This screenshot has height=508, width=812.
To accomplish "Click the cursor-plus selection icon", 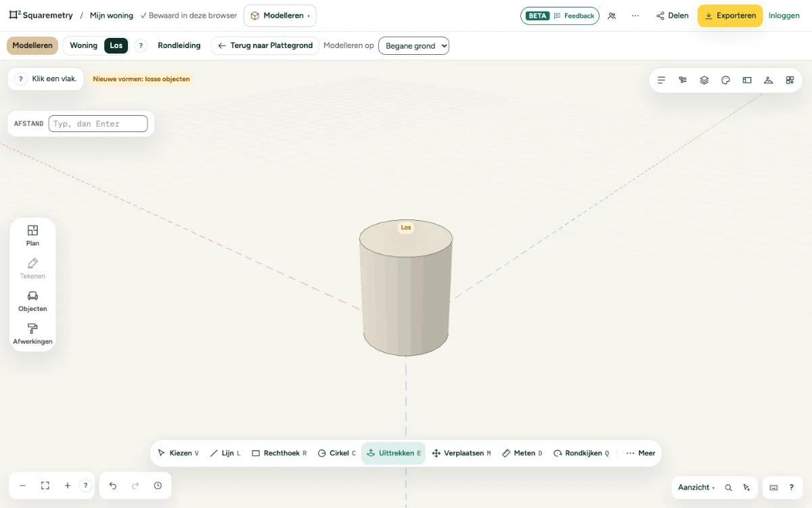I will click(x=746, y=488).
